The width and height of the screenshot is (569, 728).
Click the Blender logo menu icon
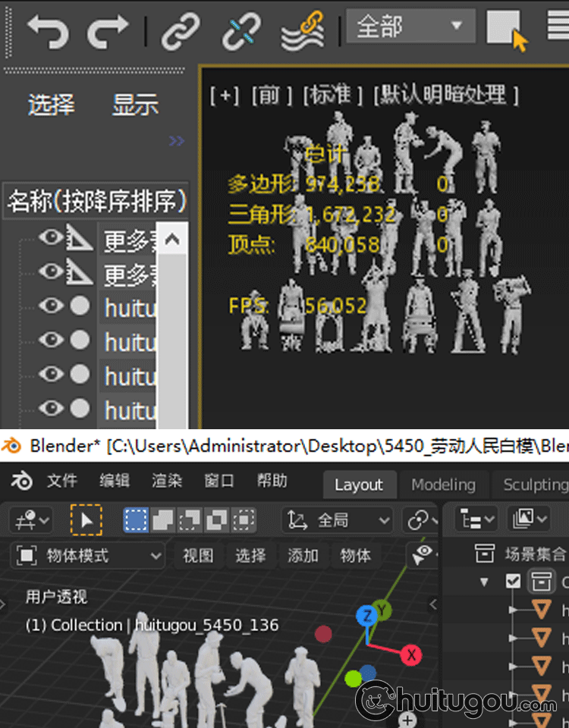tap(21, 481)
